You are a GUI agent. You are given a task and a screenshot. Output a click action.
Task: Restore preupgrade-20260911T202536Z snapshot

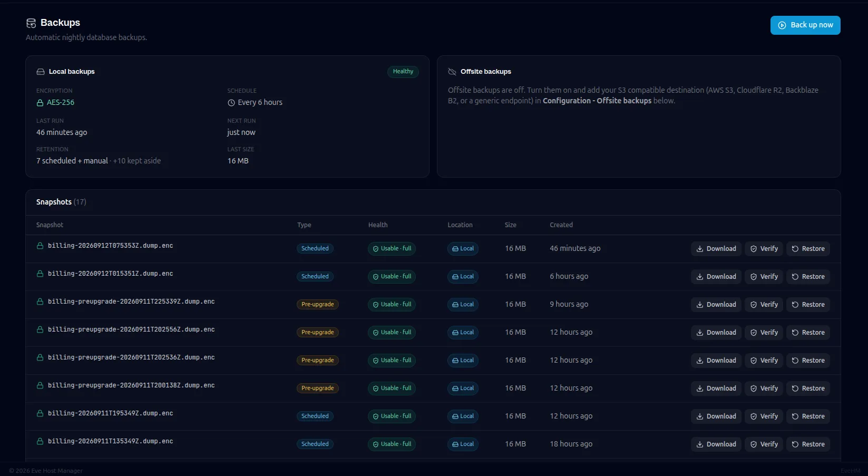pos(808,361)
